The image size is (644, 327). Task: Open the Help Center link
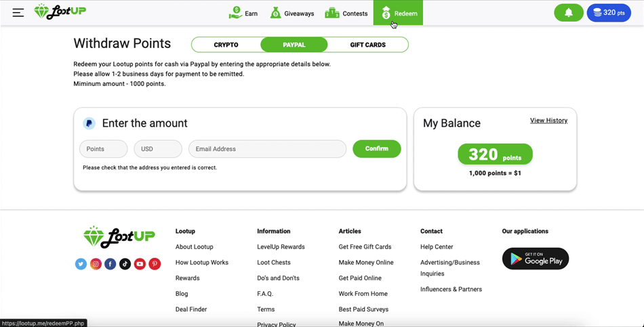437,246
